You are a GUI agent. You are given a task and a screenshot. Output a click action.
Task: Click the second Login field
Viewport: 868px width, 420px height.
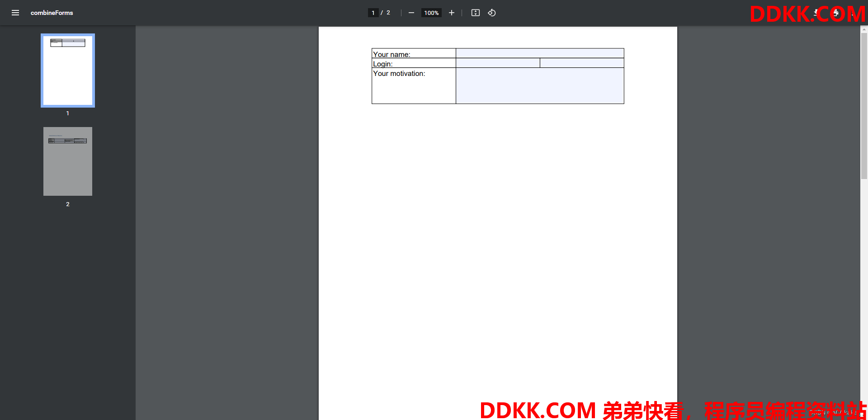pos(582,63)
